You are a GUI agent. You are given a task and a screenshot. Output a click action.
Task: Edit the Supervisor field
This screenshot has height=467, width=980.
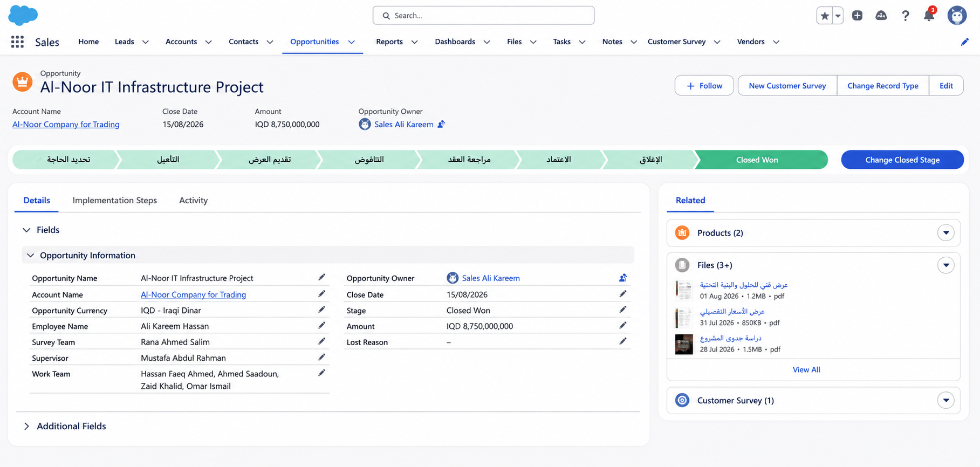(x=321, y=357)
